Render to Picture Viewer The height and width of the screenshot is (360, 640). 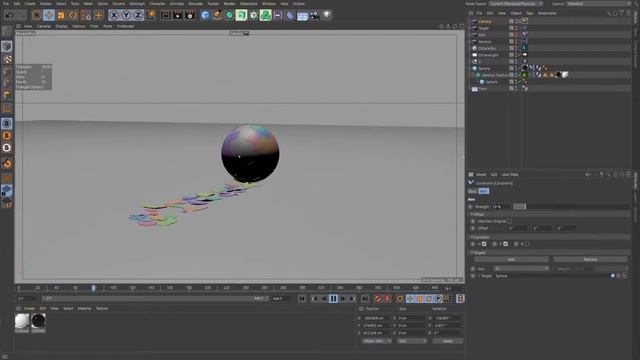point(178,16)
